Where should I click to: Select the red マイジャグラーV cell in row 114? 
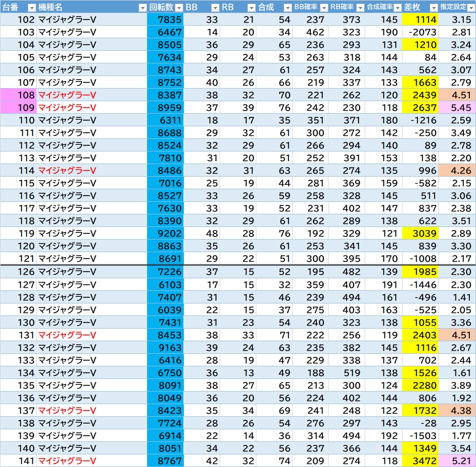tap(92, 171)
